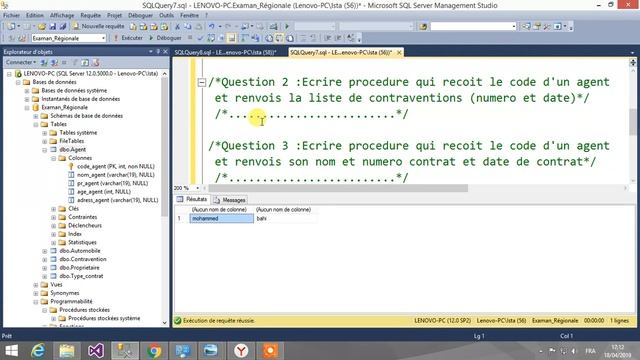Click the Exécuter button
This screenshot has width=640, height=360.
(x=128, y=38)
